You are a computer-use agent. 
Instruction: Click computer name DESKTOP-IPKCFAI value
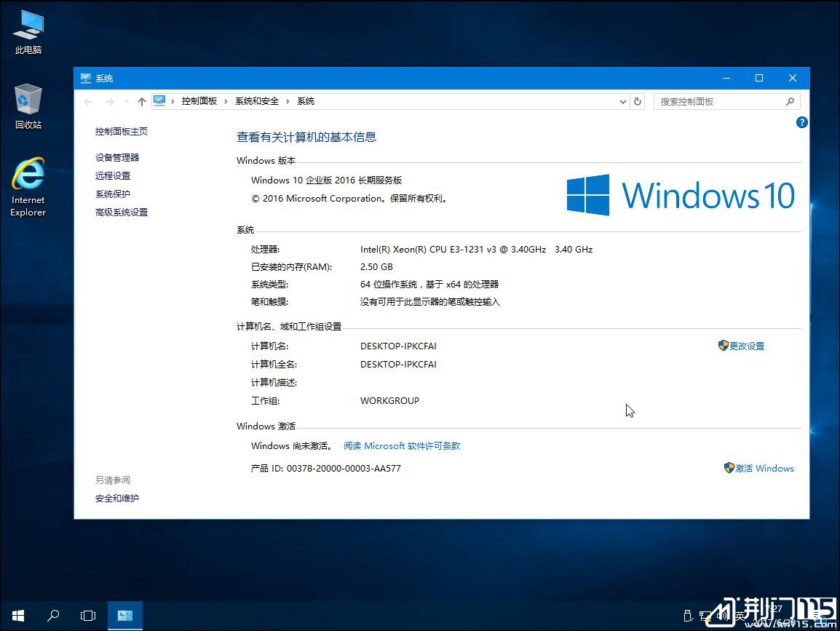coord(398,346)
